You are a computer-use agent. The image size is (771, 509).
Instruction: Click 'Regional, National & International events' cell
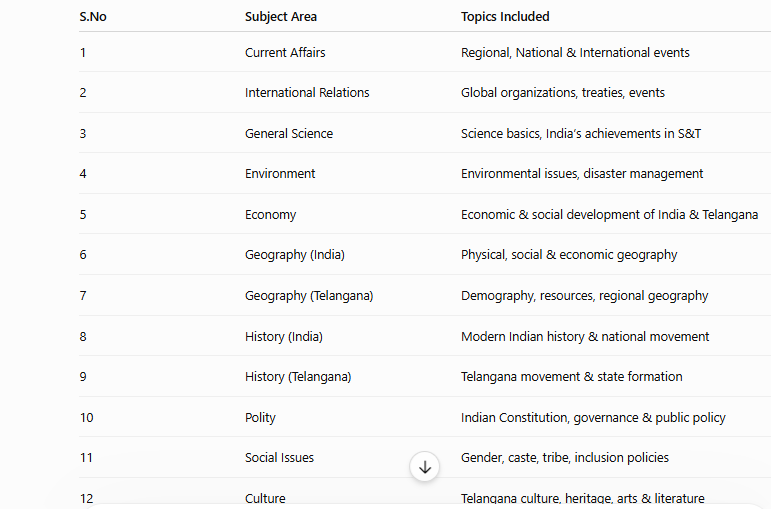pyautogui.click(x=575, y=53)
